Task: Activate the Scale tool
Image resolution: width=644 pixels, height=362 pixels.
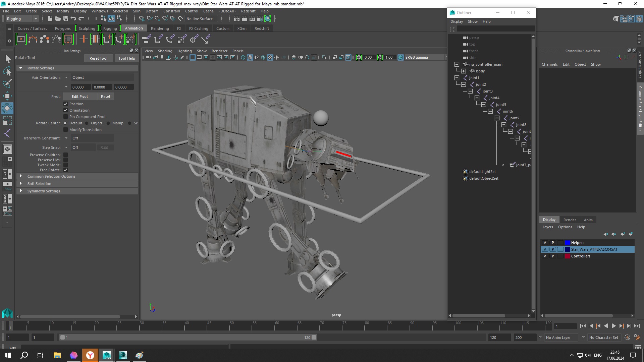Action: (7, 120)
